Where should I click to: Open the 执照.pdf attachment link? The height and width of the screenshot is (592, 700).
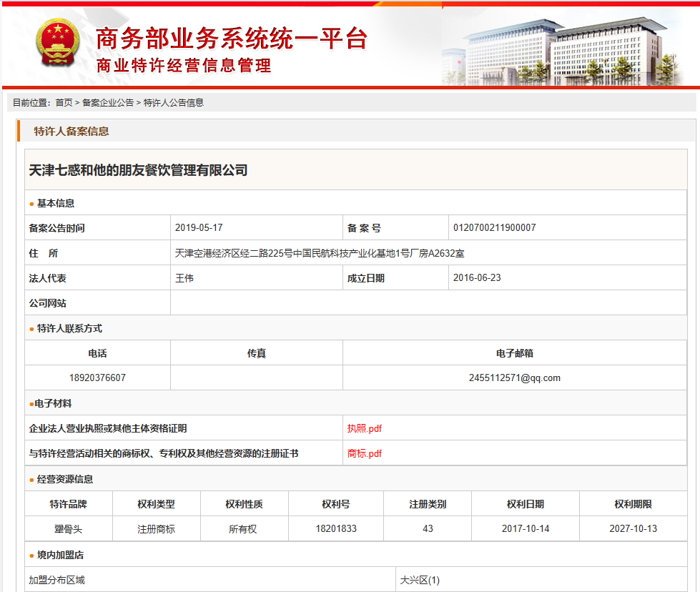(x=364, y=428)
